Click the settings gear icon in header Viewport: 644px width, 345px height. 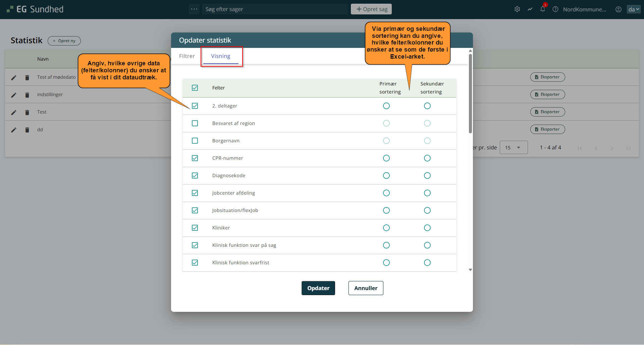[x=517, y=9]
